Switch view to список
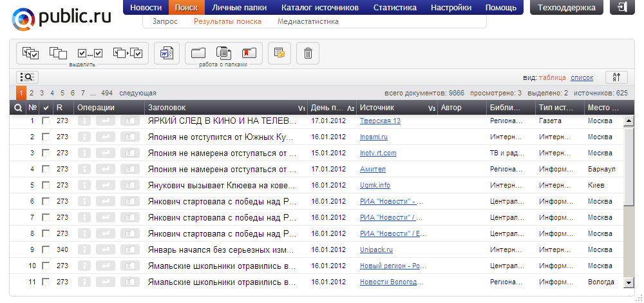The height and width of the screenshot is (303, 644). tap(582, 77)
